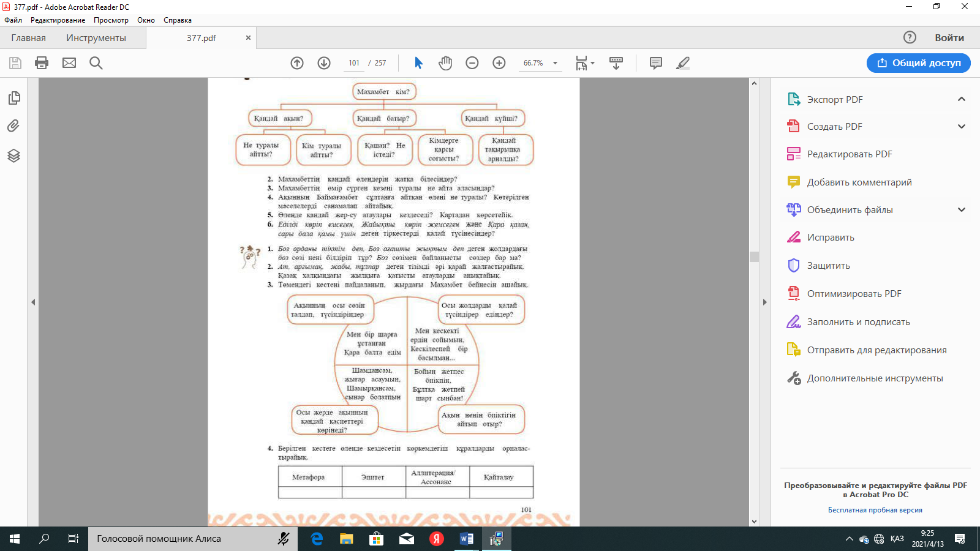Select the Highlight text pen tool
The image size is (980, 551).
pos(683,63)
